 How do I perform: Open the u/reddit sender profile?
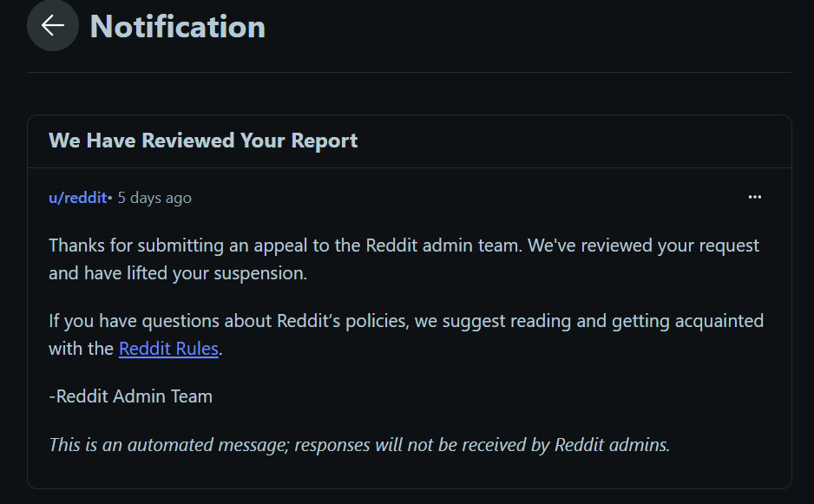click(77, 198)
